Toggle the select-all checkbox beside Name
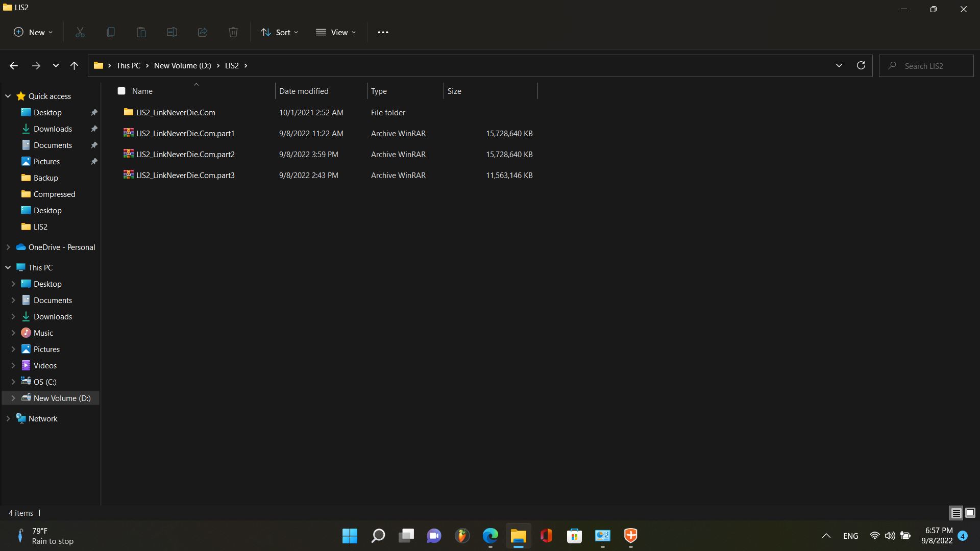The height and width of the screenshot is (551, 980). coord(121,91)
